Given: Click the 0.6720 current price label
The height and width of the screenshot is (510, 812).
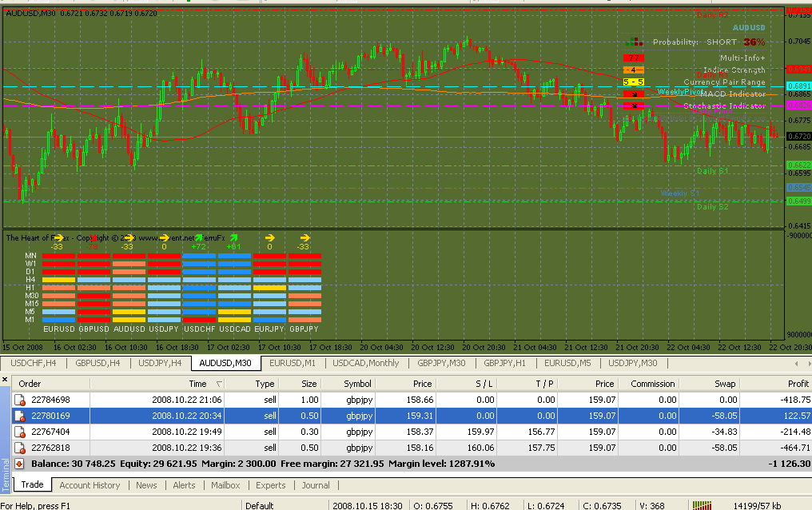Looking at the screenshot, I should (x=799, y=136).
